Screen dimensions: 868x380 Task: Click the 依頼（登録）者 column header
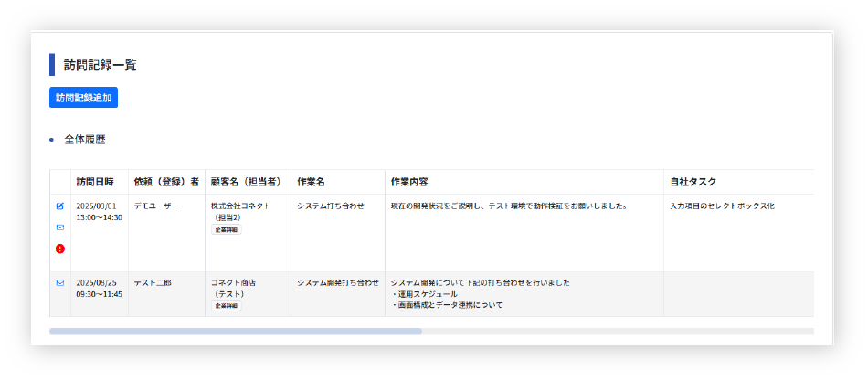pos(165,182)
